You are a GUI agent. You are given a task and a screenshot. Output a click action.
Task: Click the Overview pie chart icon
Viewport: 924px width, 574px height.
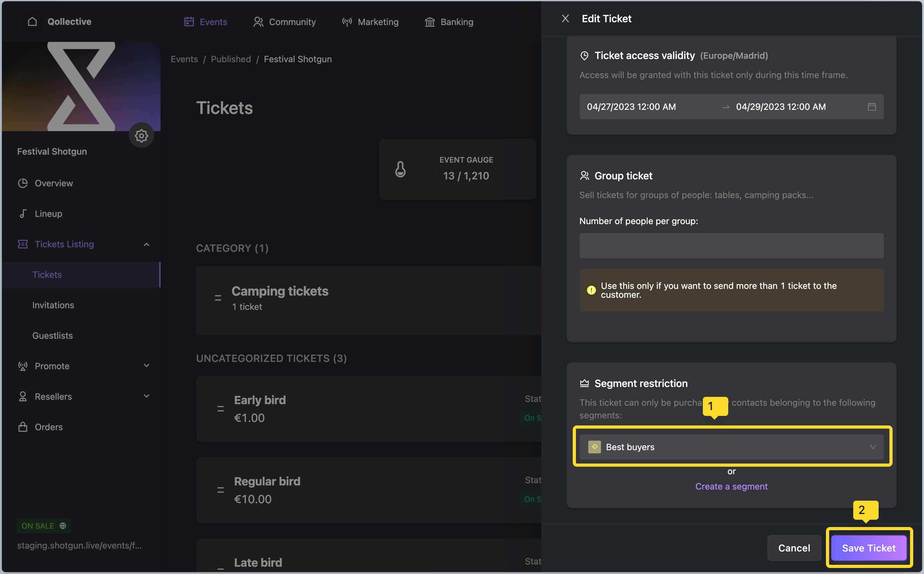pos(23,183)
